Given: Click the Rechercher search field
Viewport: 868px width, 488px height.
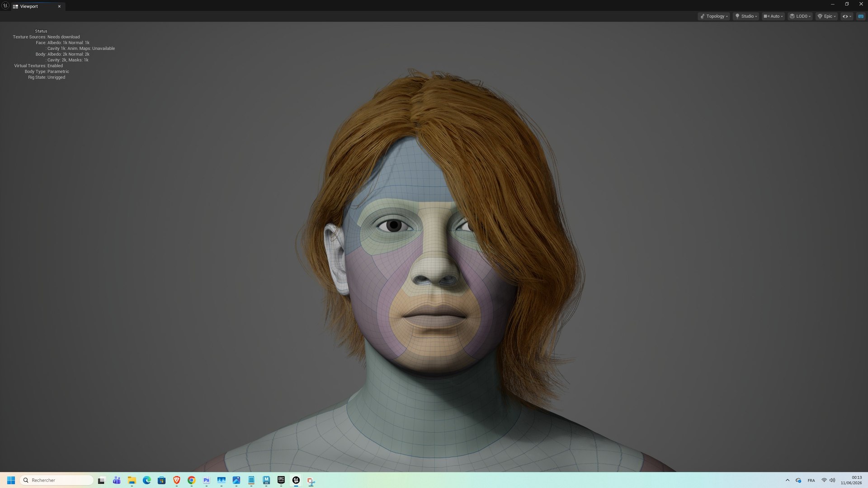Looking at the screenshot, I should tap(57, 480).
